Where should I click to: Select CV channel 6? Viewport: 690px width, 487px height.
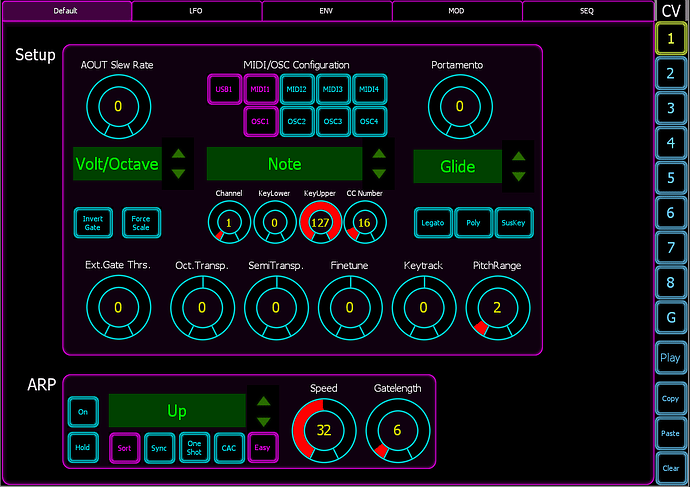pos(671,213)
